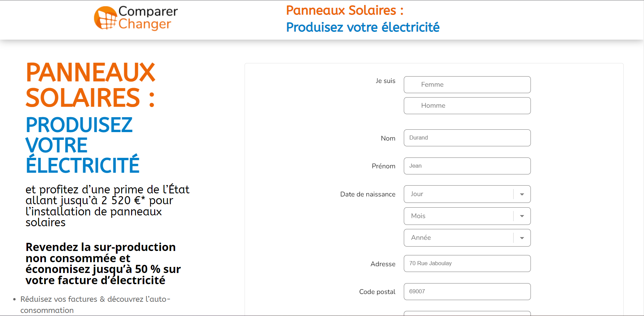Click the Jour dropdown arrow
The height and width of the screenshot is (316, 644).
pyautogui.click(x=522, y=194)
